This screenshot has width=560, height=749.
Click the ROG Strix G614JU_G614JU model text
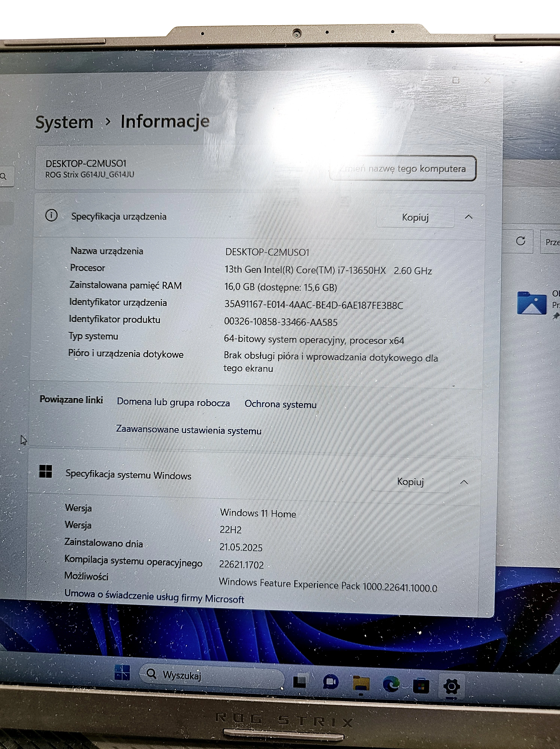pos(90,174)
